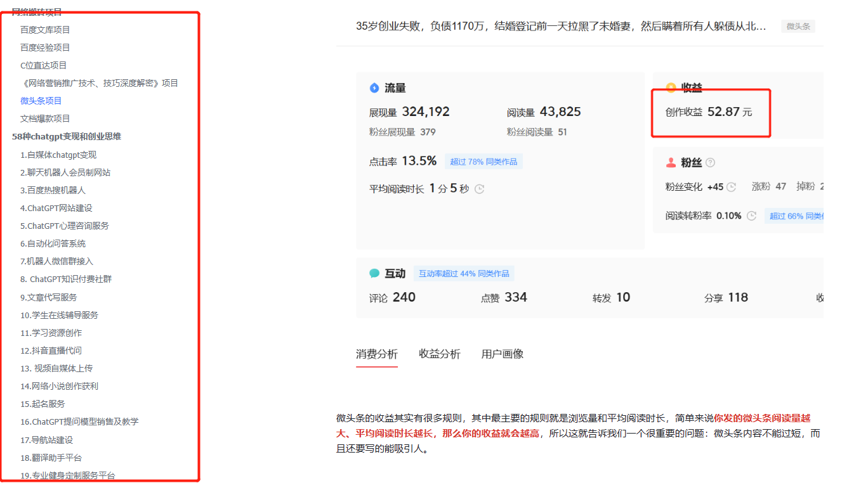The image size is (868, 483).
Task: Switch to the 收益分析 tab
Action: tap(440, 354)
